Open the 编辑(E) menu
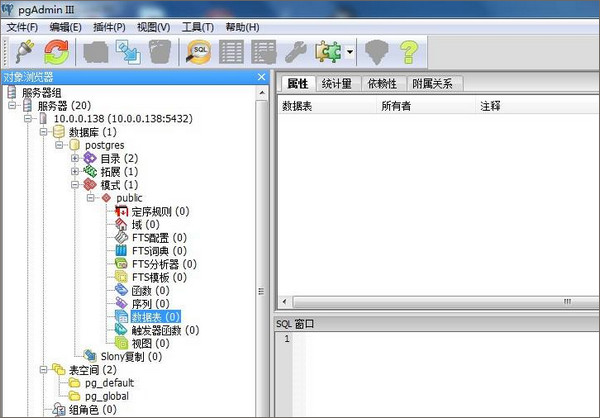 tap(65, 27)
